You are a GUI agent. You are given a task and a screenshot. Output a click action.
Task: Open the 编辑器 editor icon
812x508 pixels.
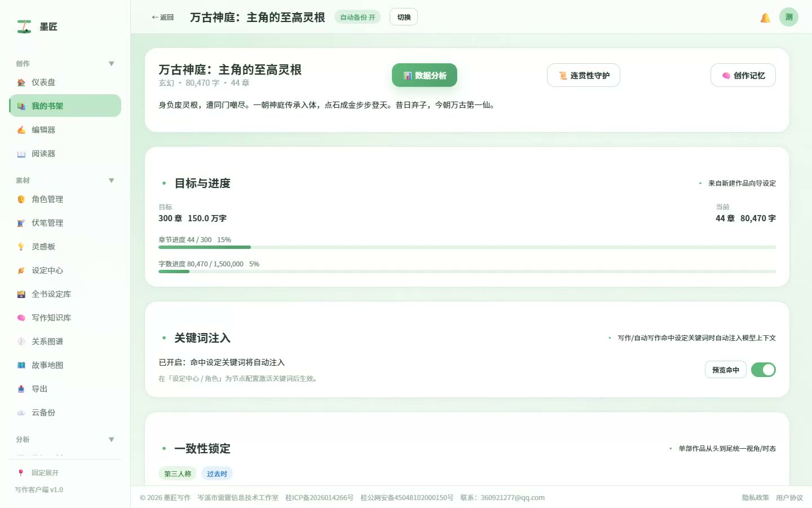pos(21,130)
